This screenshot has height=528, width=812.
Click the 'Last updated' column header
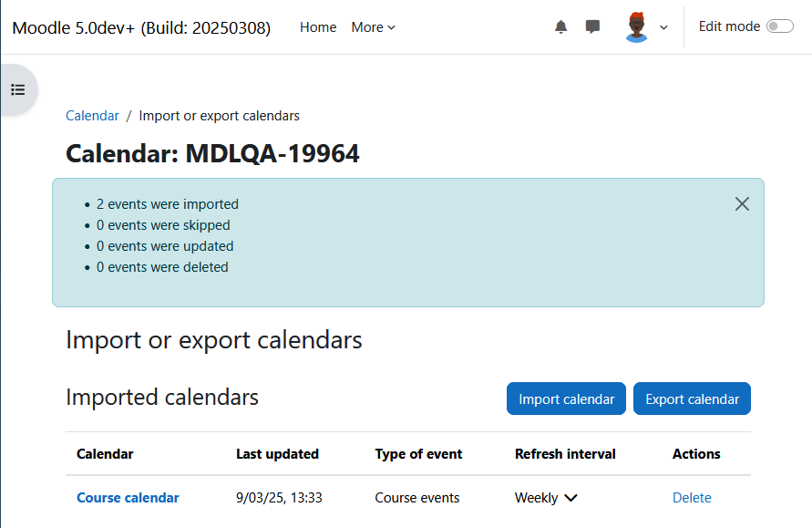277,454
